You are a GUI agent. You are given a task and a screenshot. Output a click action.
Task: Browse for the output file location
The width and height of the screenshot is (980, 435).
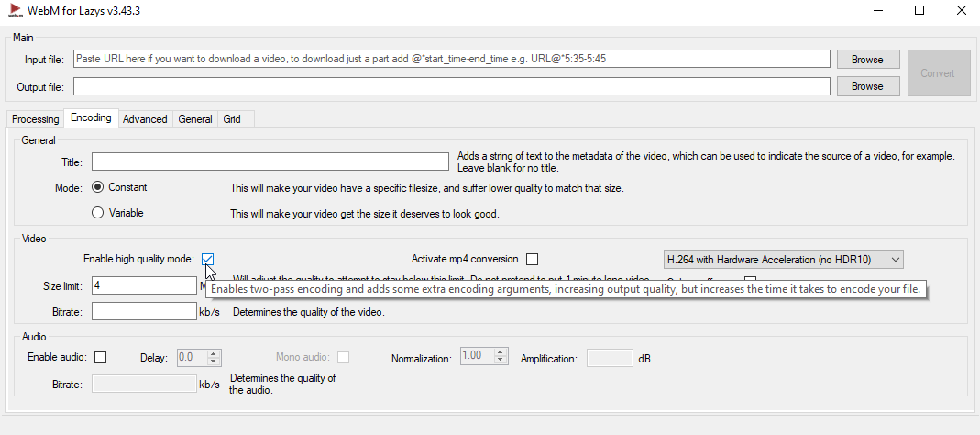click(867, 86)
